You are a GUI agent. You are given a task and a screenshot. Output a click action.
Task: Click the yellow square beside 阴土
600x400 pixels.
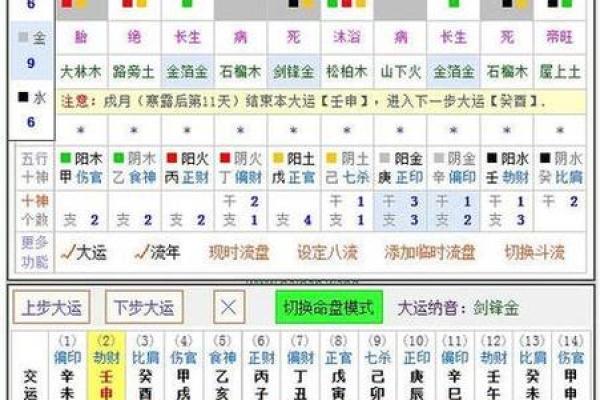pyautogui.click(x=331, y=158)
